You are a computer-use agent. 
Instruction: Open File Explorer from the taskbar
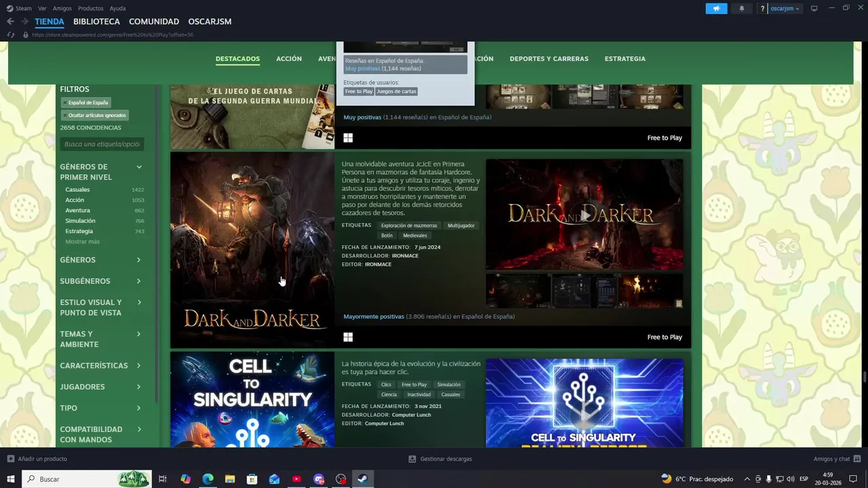(230, 479)
